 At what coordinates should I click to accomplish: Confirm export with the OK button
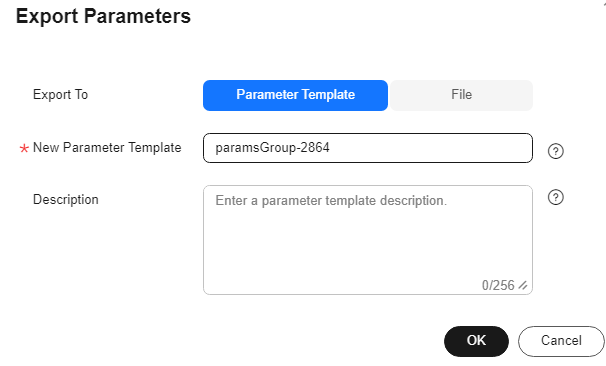(476, 341)
